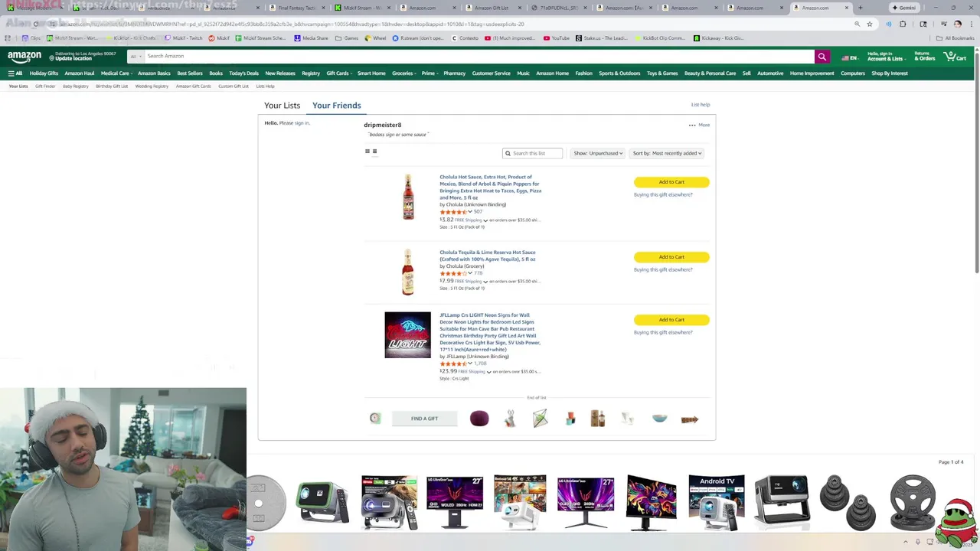This screenshot has width=980, height=551.
Task: Open Groceries nav menu
Action: tap(403, 73)
